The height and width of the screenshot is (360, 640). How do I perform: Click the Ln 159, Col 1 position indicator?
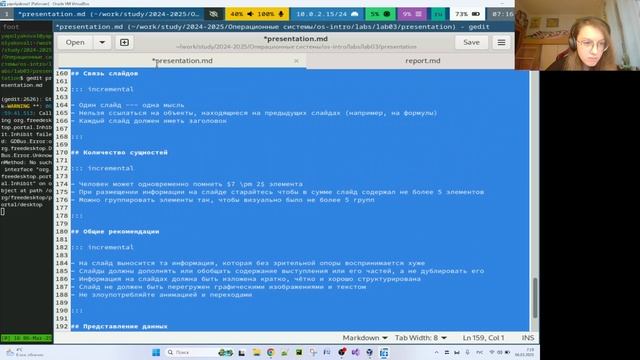click(x=484, y=338)
